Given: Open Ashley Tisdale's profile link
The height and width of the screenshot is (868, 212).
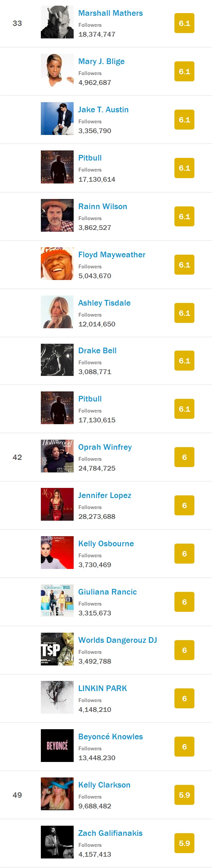Looking at the screenshot, I should [104, 303].
